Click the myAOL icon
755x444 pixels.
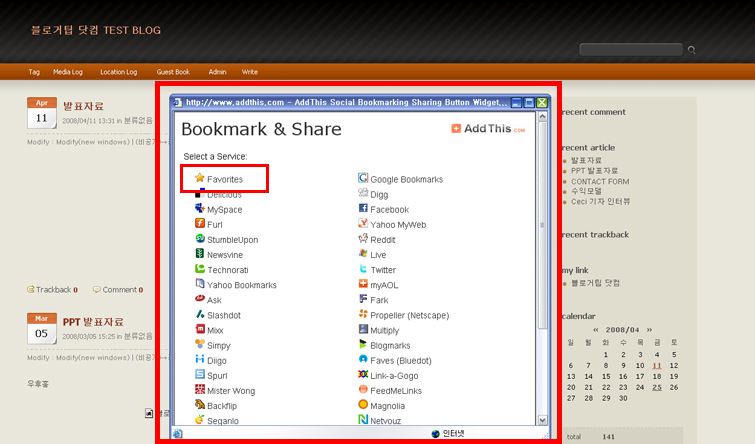click(x=363, y=283)
